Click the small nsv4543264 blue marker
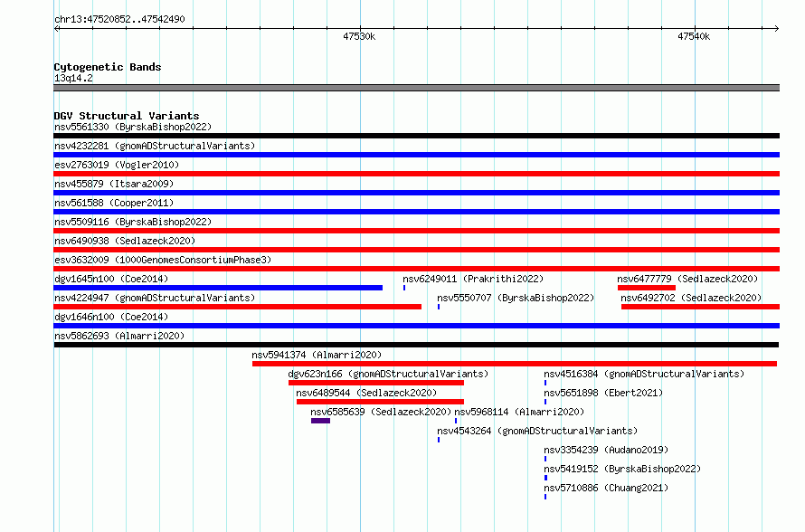 coord(439,440)
